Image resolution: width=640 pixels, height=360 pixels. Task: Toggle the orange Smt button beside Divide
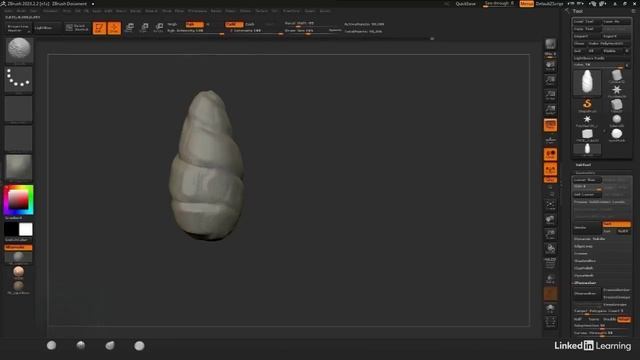coord(616,224)
